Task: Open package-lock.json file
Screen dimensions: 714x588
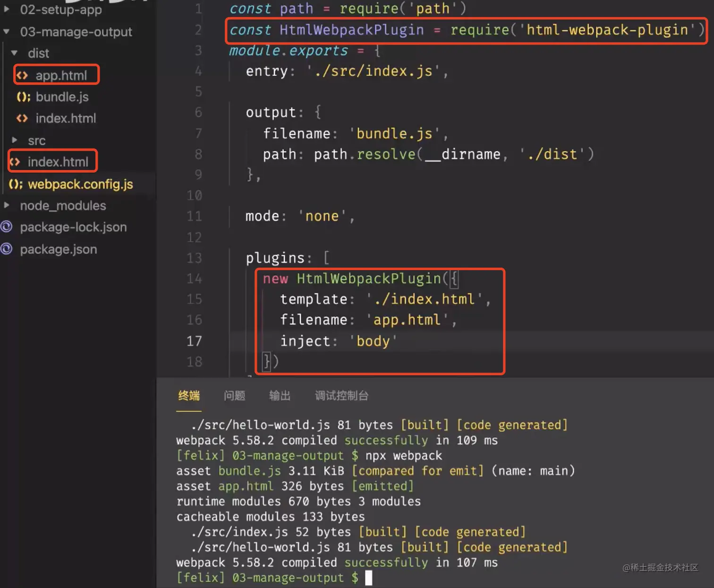Action: tap(73, 227)
